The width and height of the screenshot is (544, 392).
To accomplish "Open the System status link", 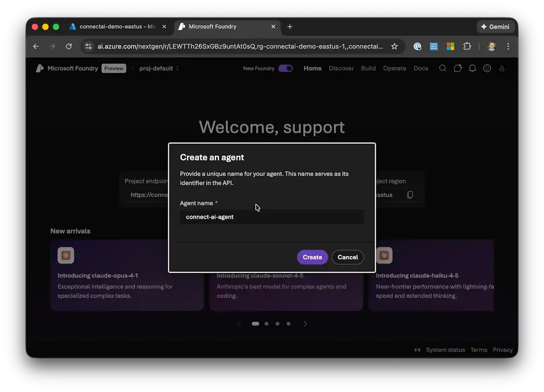I will (x=445, y=350).
